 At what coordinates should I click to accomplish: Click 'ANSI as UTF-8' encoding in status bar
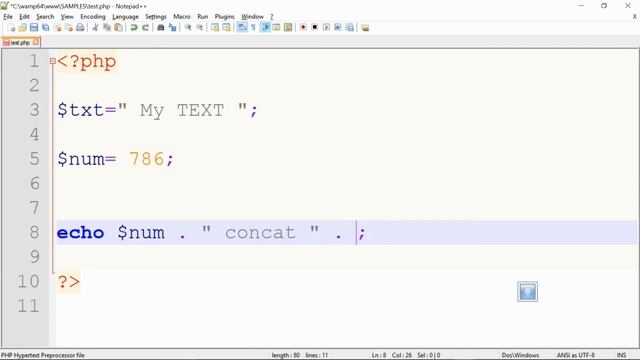[576, 355]
